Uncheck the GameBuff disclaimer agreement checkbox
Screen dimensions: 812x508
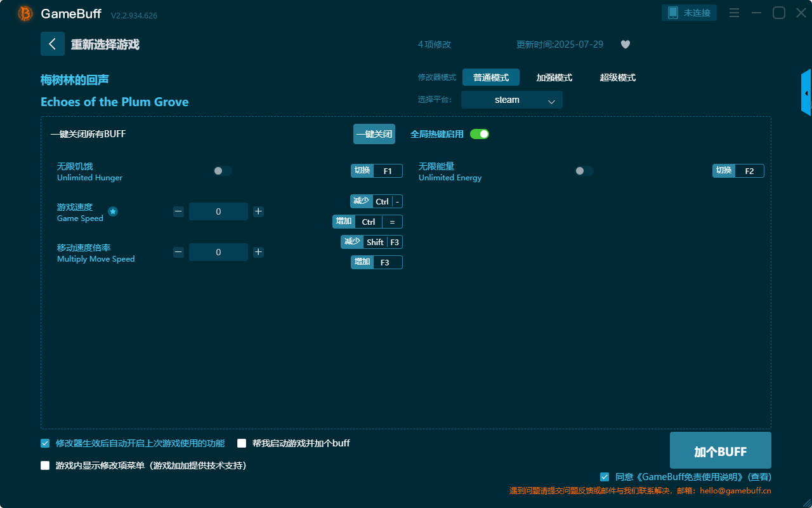point(605,477)
